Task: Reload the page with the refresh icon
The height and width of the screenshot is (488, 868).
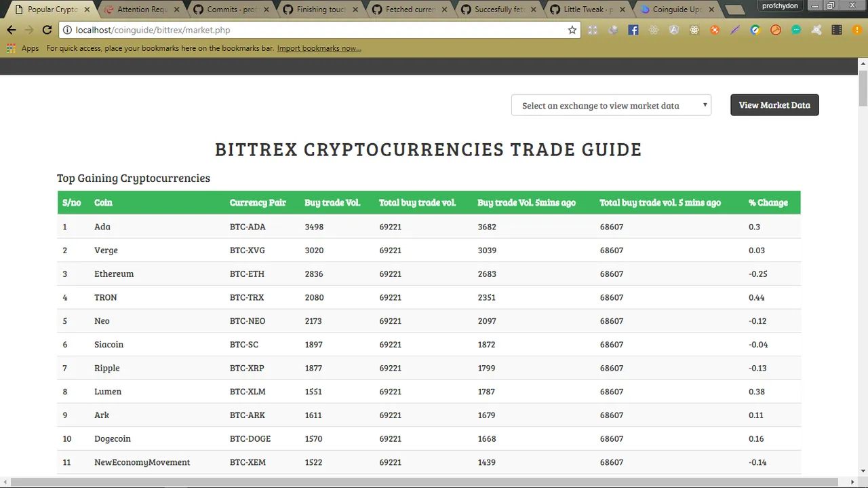Action: click(47, 30)
